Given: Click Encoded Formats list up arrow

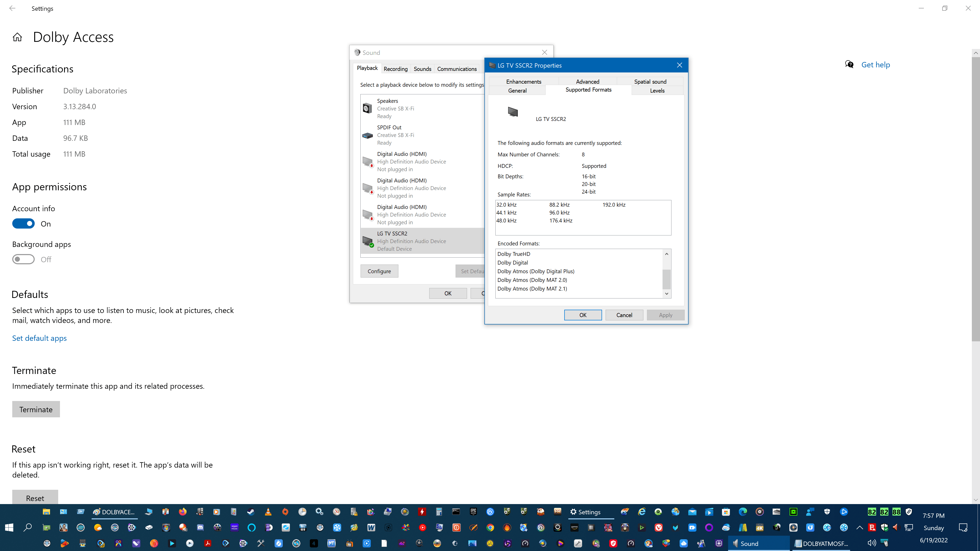Looking at the screenshot, I should pyautogui.click(x=667, y=254).
